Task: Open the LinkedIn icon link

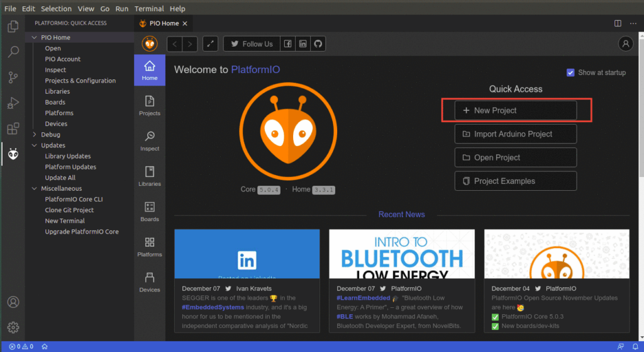Action: coord(303,44)
